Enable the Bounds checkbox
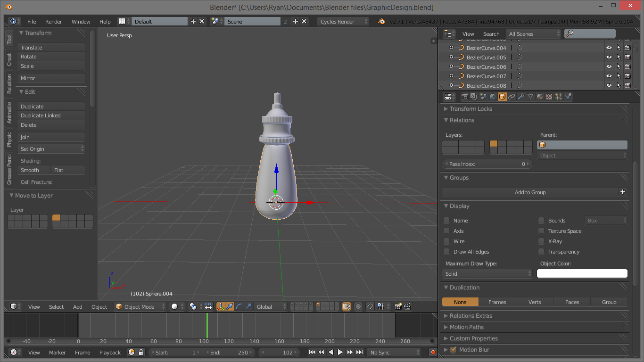 point(541,220)
